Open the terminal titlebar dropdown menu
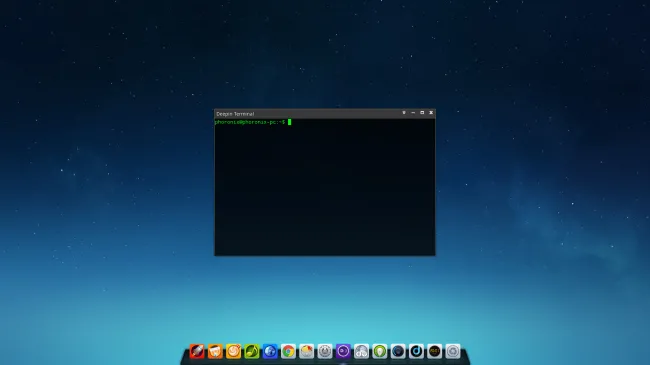Screen dimensions: 650x365 click(x=404, y=113)
